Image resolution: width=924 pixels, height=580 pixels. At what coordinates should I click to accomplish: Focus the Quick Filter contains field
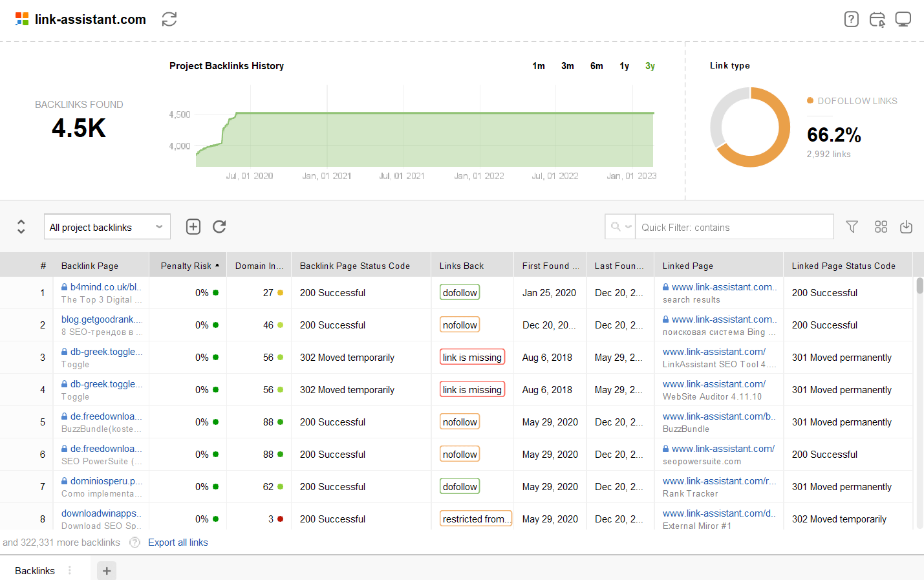click(734, 227)
